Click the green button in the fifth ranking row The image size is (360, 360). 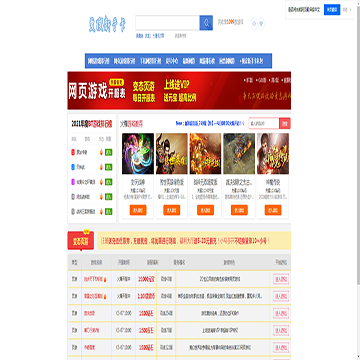(x=109, y=211)
